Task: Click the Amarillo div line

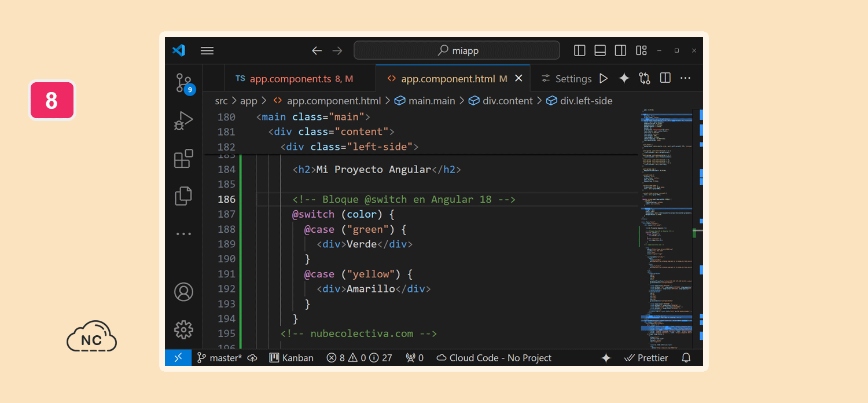Action: point(374,289)
